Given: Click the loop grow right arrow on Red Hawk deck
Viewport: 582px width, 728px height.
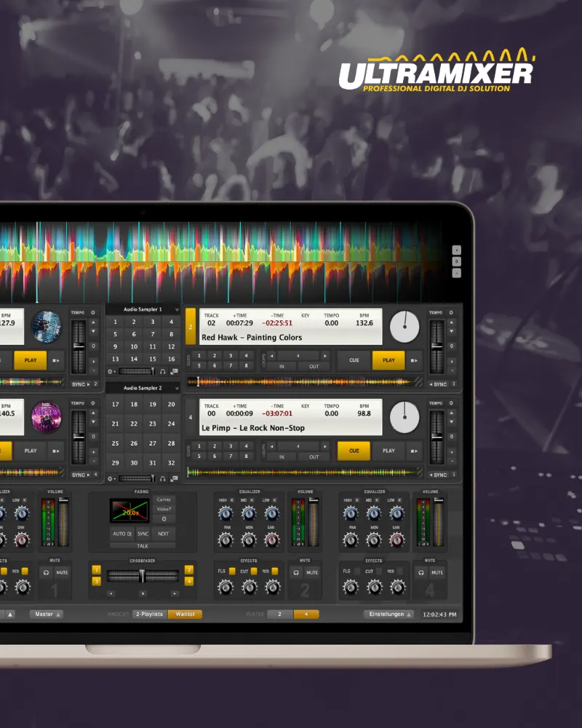Looking at the screenshot, I should tap(325, 356).
